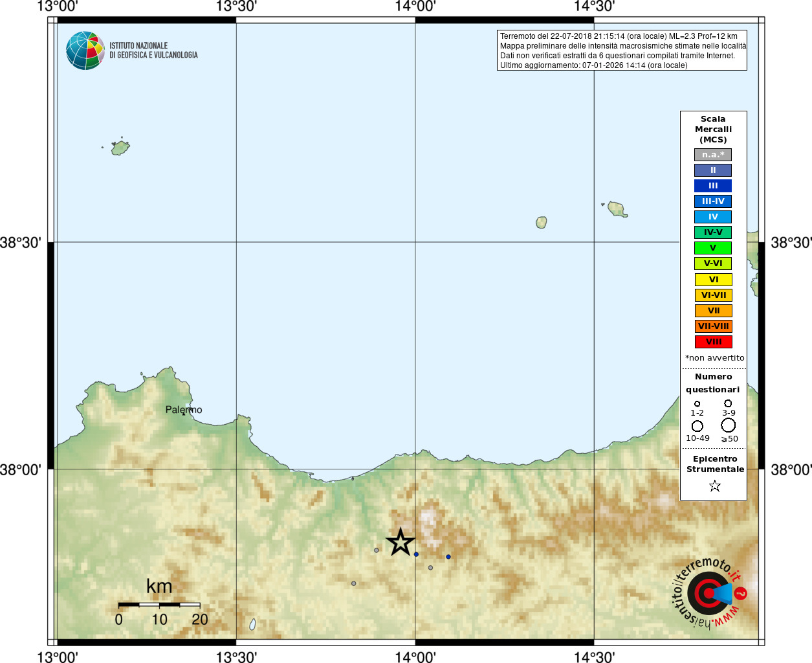
Task: Click the Epicentro Strumentale star in legend
Action: pos(714,486)
